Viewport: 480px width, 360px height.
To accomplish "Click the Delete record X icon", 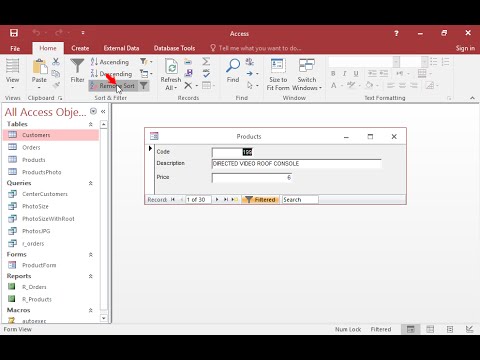I will [188, 86].
